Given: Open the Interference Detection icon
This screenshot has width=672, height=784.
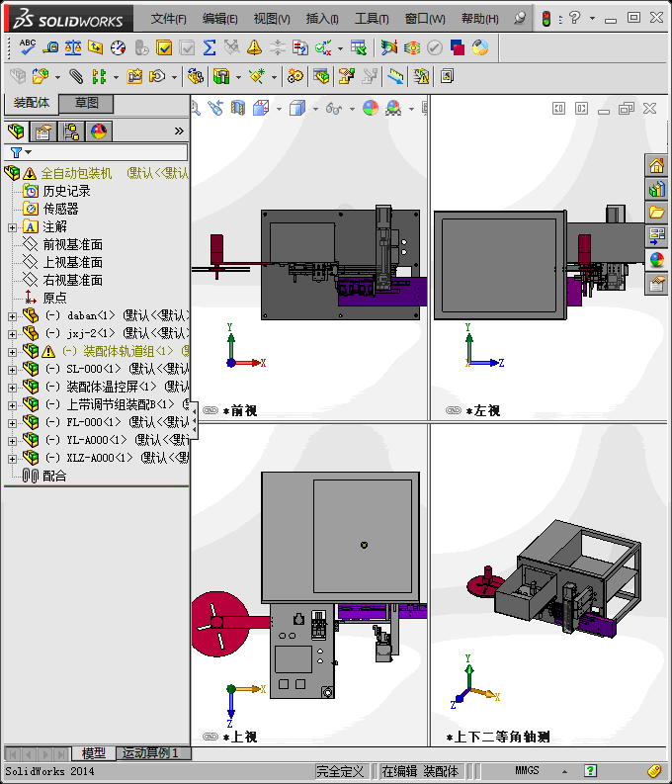Looking at the screenshot, I should [421, 76].
